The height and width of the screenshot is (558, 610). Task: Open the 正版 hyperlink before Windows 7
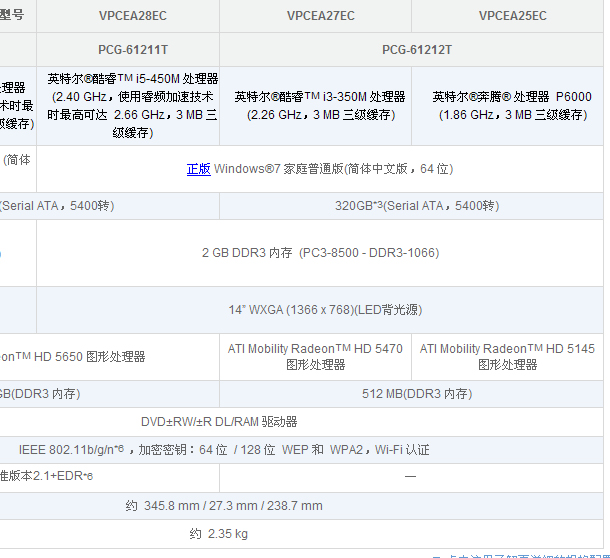[198, 169]
